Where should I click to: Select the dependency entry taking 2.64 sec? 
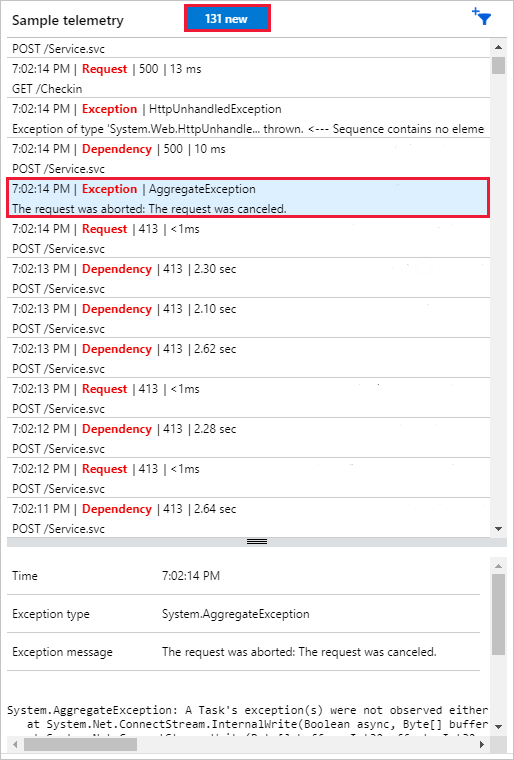coord(248,518)
